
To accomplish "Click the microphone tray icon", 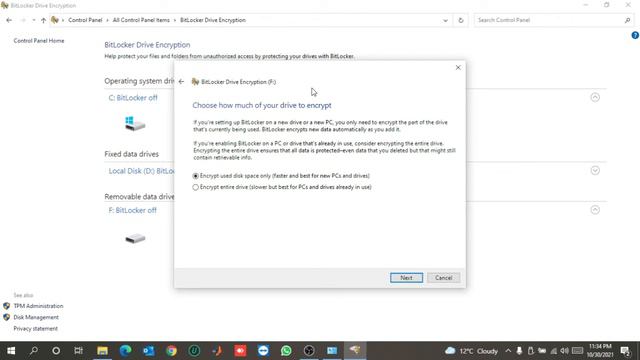I will pos(519,351).
